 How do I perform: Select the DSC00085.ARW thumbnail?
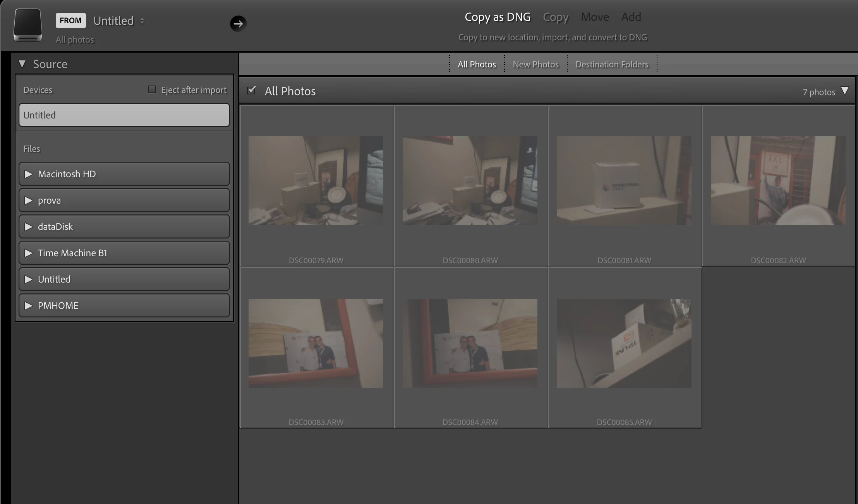624,343
